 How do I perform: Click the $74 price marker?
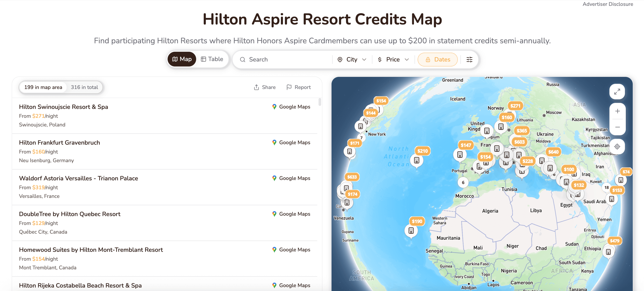click(626, 172)
